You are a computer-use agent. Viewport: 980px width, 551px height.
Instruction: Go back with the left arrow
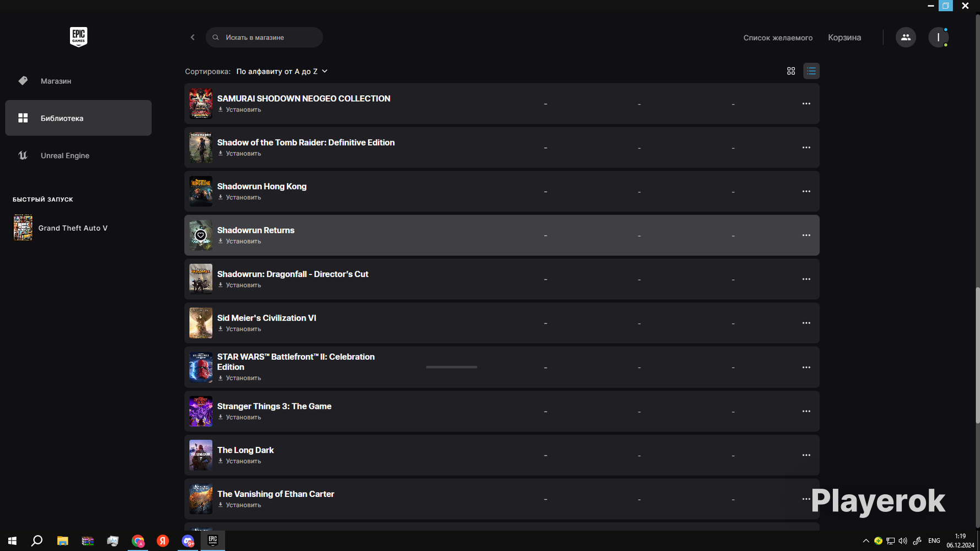[x=192, y=37]
